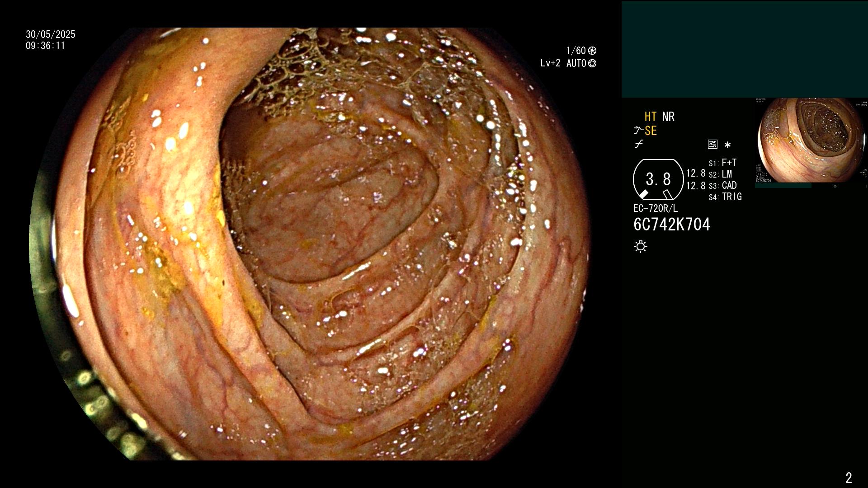Click the S3: CAD switch assignment
The width and height of the screenshot is (868, 488).
click(x=723, y=185)
